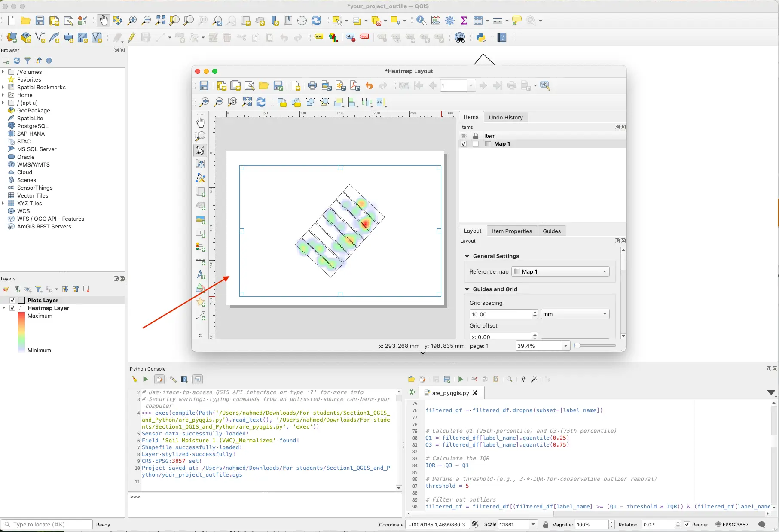Screen dimensions: 779x532
Task: Click the heatmap color ramp legend
Action: [21, 333]
